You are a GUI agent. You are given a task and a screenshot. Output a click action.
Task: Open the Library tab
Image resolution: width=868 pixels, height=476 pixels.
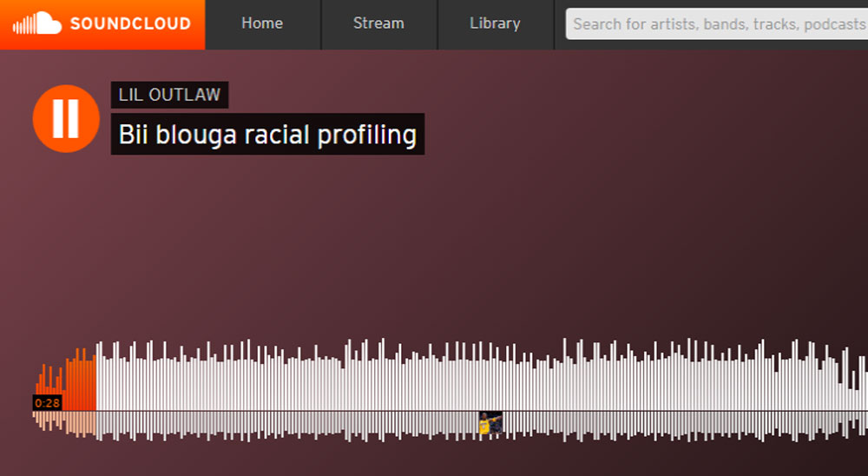(x=495, y=23)
